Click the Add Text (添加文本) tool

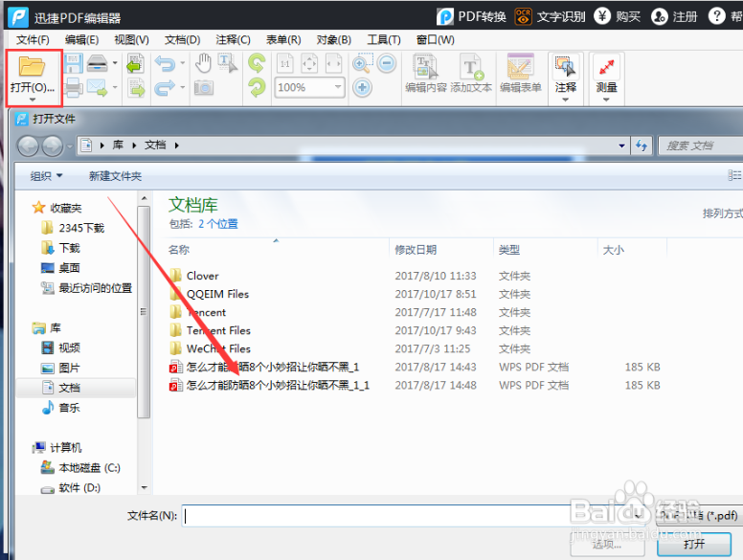click(x=471, y=74)
